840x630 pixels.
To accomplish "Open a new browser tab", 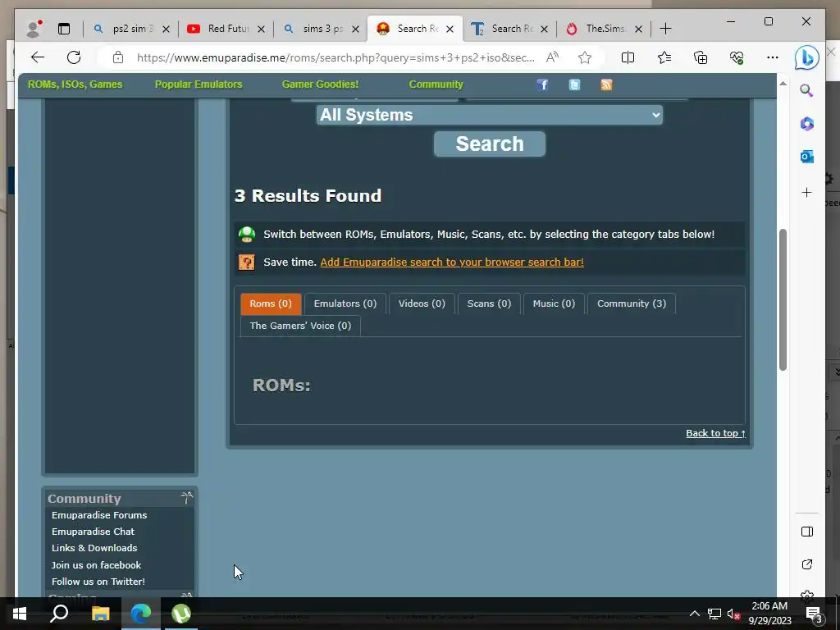I will click(665, 29).
